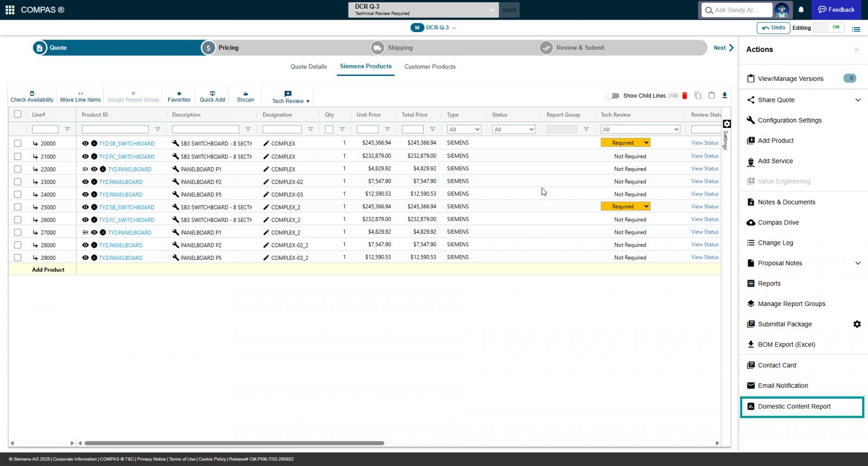Click the copy lines icon

(698, 95)
